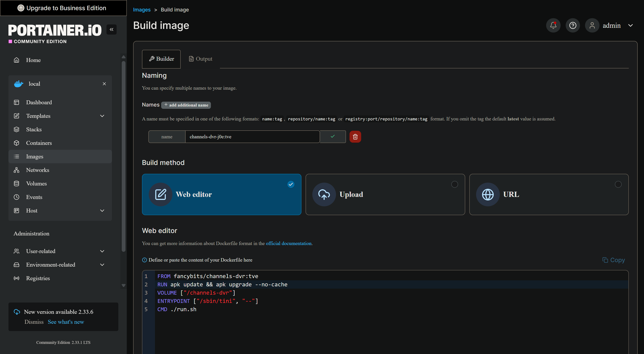Screen dimensions: 644x354
Task: Select the URL build method
Action: (549, 194)
